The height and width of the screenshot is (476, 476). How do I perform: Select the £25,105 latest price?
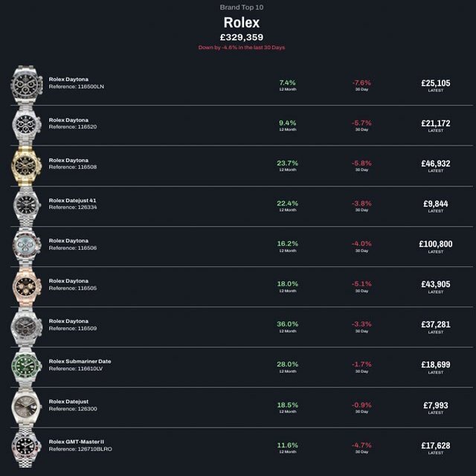(x=435, y=83)
